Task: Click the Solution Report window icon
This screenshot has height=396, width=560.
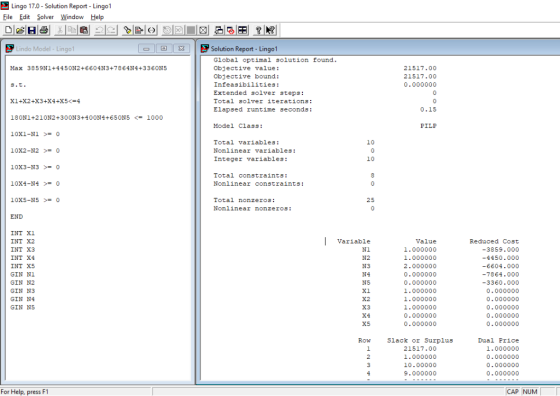Action: 205,48
